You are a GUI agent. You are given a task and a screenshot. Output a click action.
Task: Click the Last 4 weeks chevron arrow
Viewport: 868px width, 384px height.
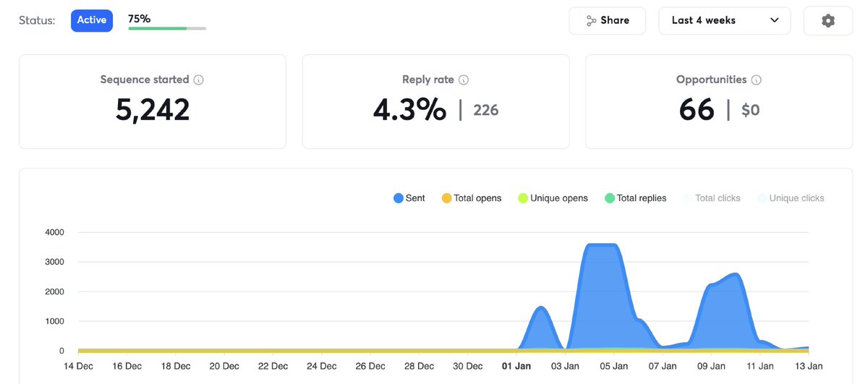tap(775, 20)
